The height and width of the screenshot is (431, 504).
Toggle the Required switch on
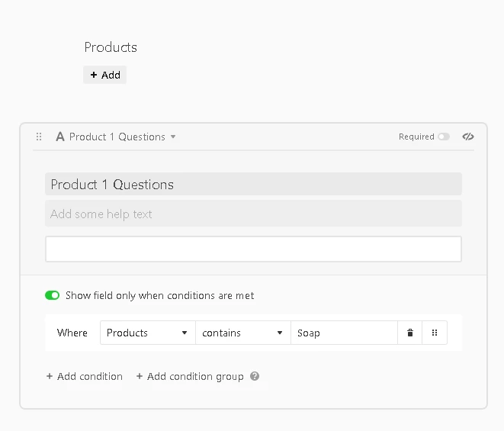444,137
